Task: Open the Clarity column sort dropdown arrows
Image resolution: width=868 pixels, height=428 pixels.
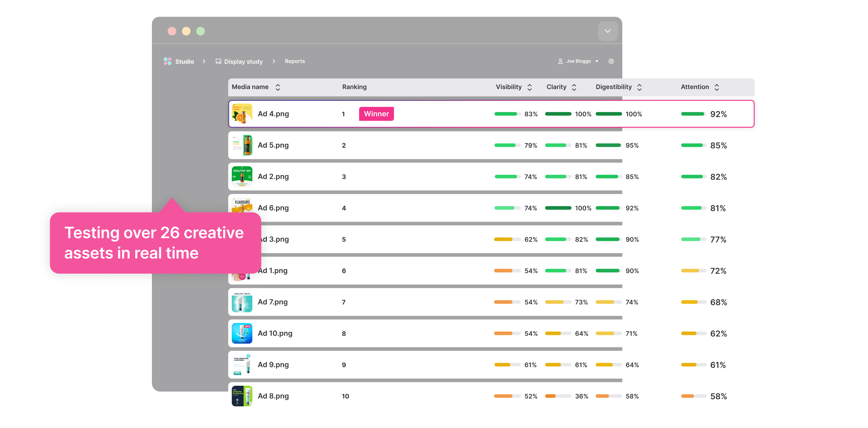Action: [x=574, y=87]
